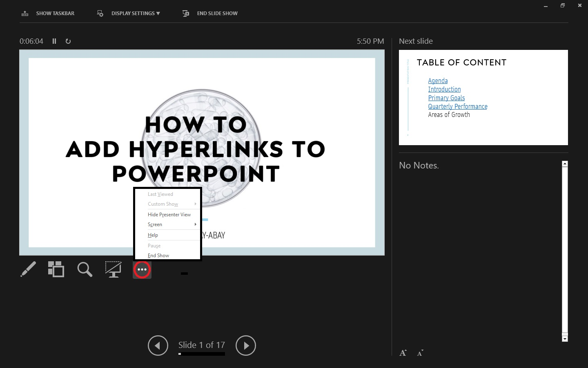
Task: Pause the presentation timer
Action: (54, 41)
